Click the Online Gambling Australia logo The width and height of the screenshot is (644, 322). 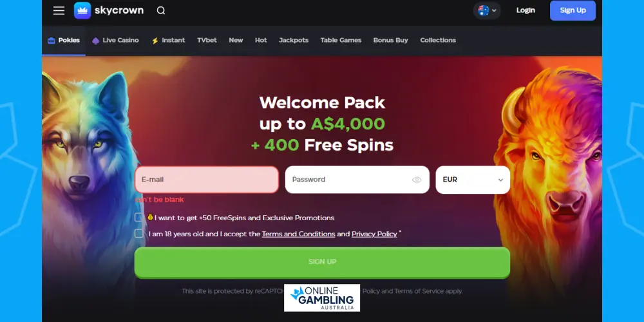(322, 298)
